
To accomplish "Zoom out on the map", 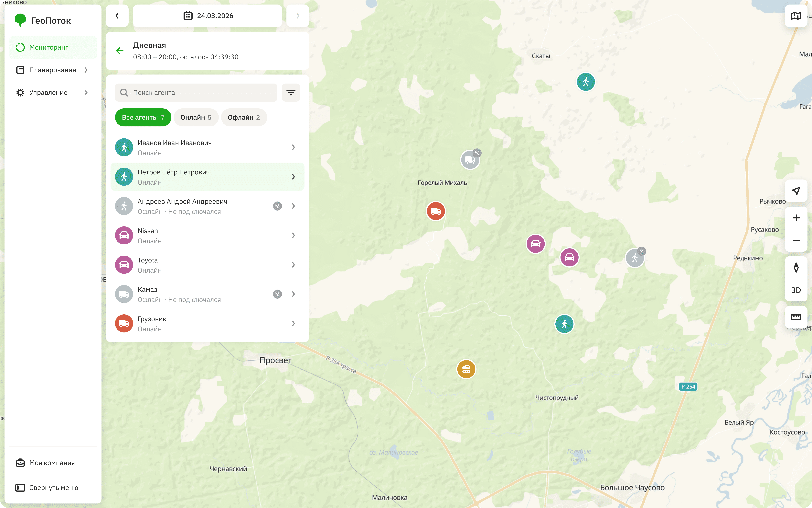I will point(796,241).
